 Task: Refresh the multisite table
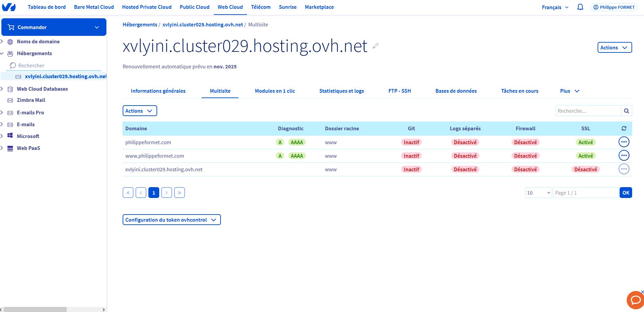624,129
